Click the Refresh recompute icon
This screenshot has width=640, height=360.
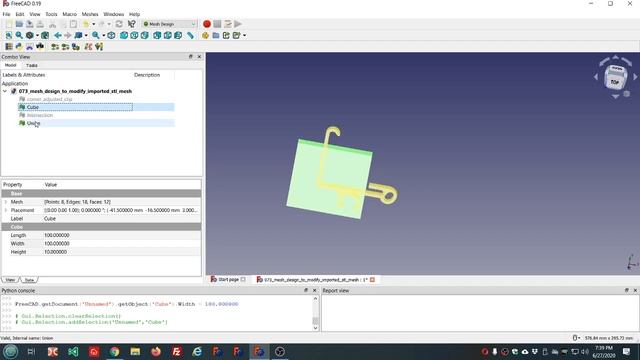click(119, 24)
